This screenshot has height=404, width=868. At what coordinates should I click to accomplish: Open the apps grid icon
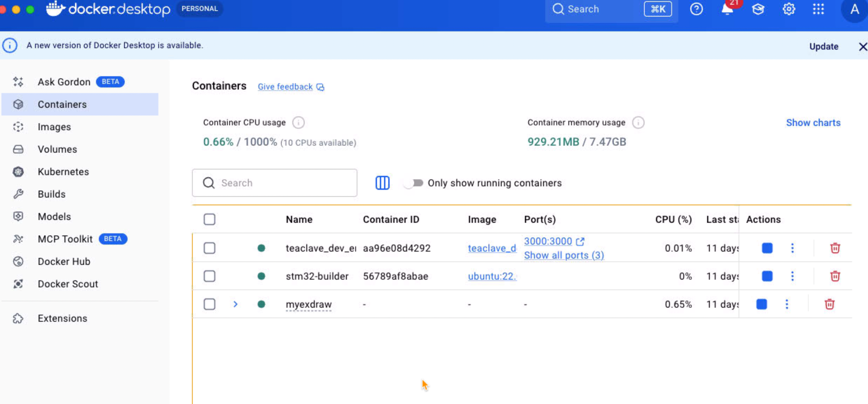tap(818, 9)
